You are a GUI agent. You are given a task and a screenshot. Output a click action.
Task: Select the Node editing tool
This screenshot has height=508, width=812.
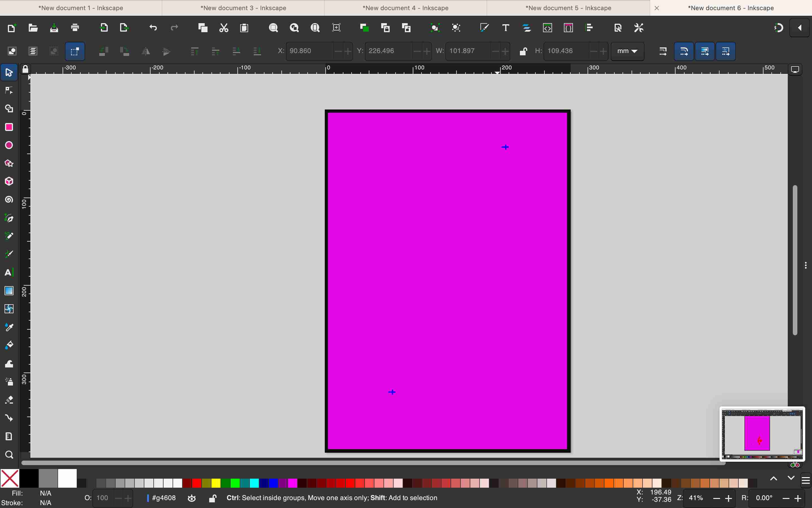tap(9, 91)
